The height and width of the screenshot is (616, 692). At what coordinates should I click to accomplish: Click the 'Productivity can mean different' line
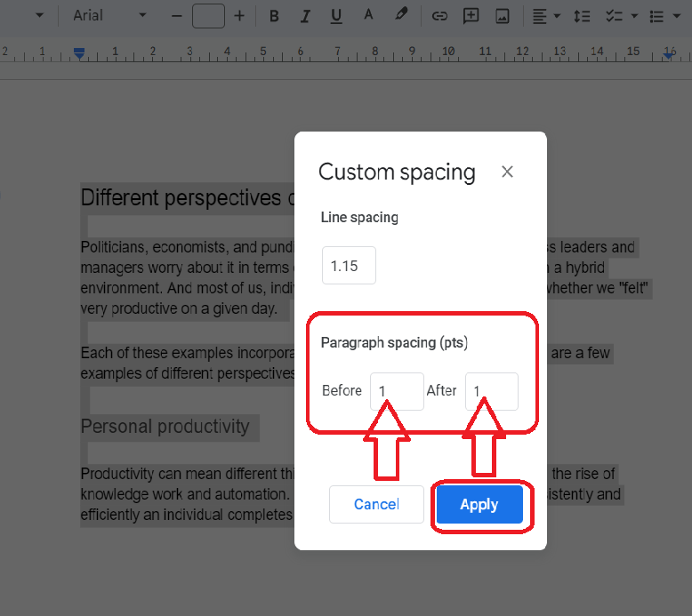click(x=187, y=474)
